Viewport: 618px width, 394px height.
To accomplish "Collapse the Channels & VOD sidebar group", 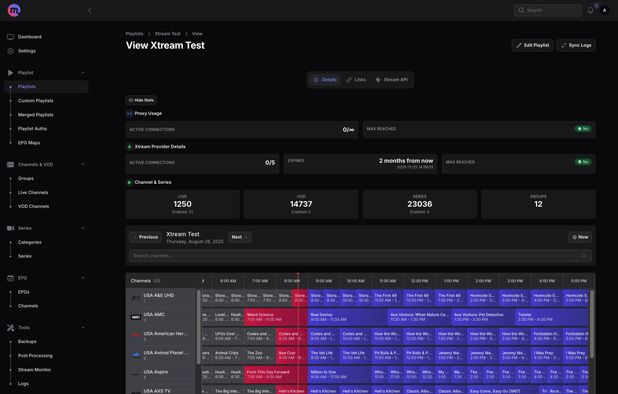I will pyautogui.click(x=83, y=164).
